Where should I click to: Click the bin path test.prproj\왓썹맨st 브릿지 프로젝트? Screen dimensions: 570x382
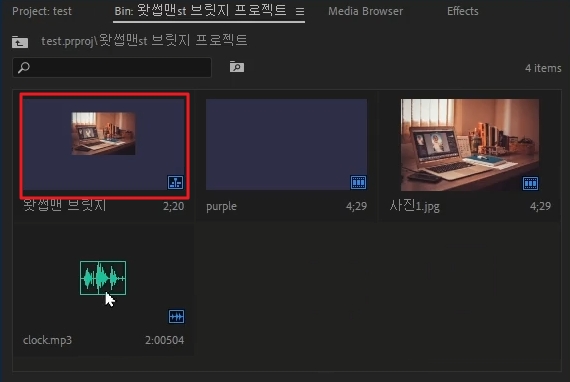(x=144, y=41)
